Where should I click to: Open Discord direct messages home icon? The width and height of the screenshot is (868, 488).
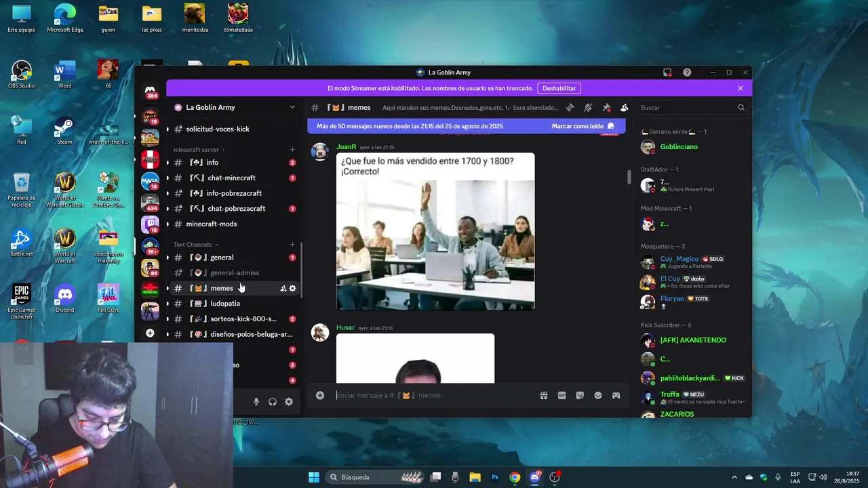150,90
